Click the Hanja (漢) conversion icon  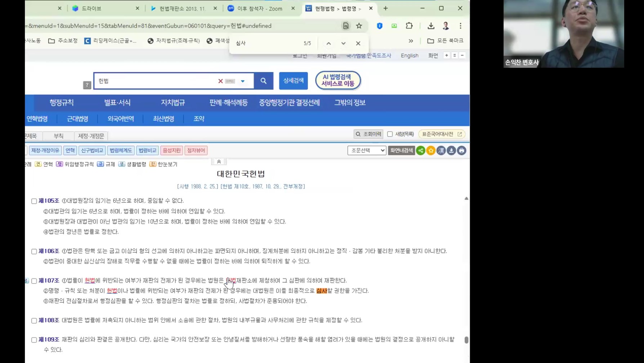[x=441, y=151]
